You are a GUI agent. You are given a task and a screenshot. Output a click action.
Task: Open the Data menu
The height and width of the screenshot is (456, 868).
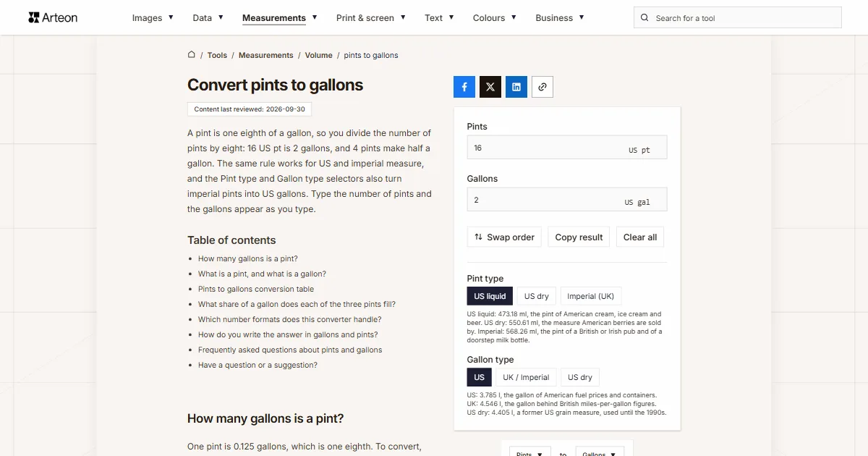[x=208, y=18]
